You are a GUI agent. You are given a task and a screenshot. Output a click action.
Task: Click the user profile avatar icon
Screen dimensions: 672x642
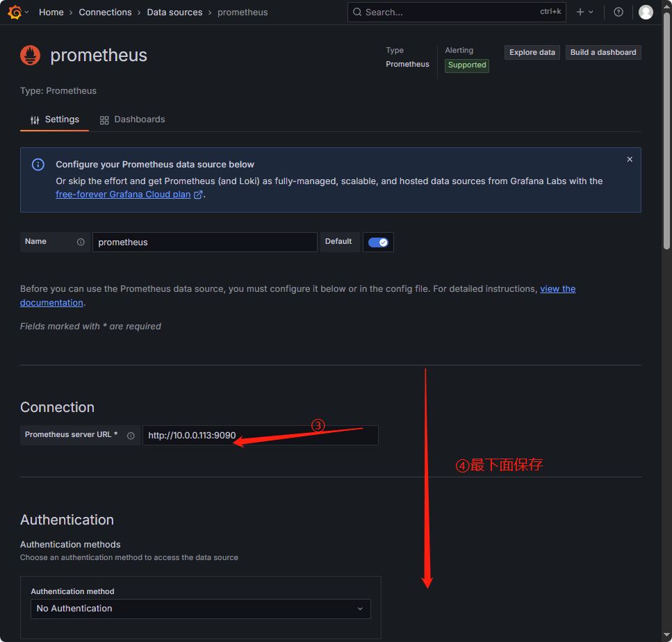tap(646, 12)
